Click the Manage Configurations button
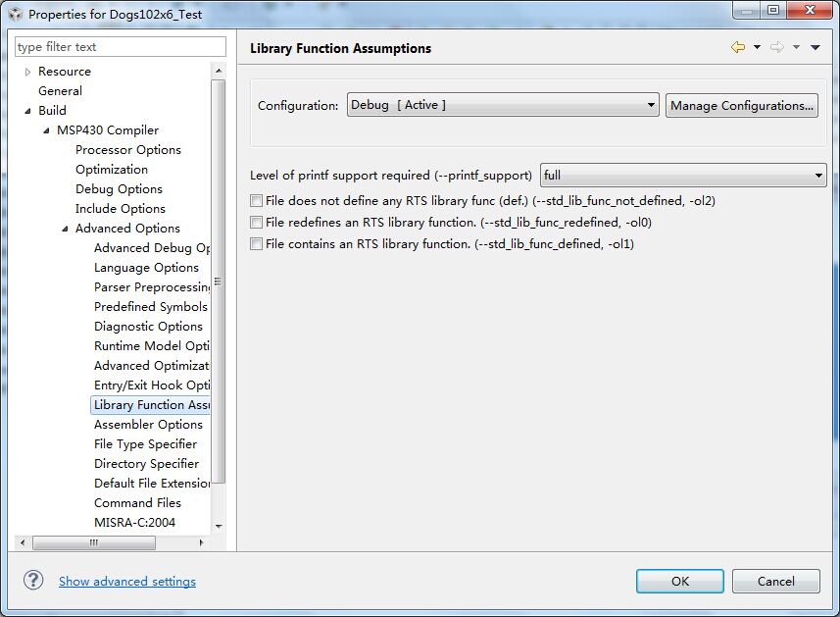The width and height of the screenshot is (840, 617). pyautogui.click(x=741, y=105)
